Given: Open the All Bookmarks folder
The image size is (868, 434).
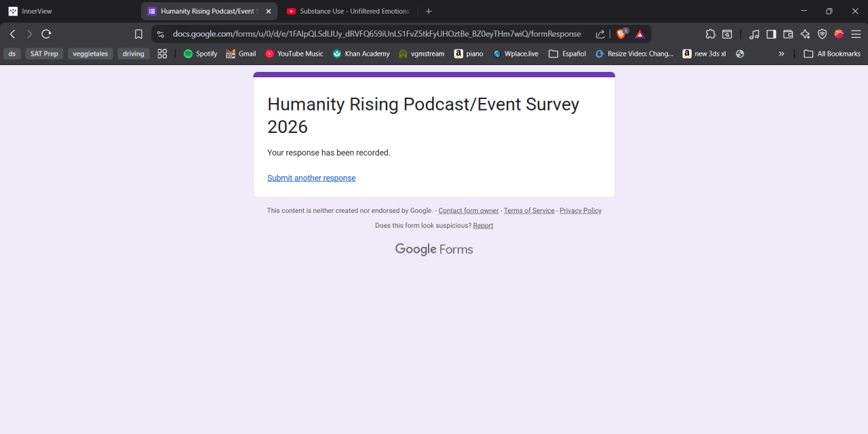Looking at the screenshot, I should [x=832, y=54].
